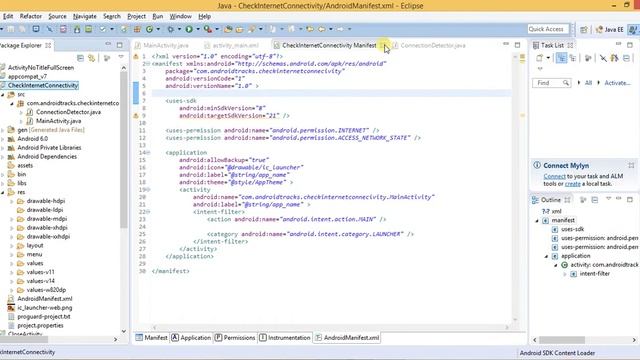Open the Application bottom tab
Viewport: 640px width, 360px height.
point(191,338)
